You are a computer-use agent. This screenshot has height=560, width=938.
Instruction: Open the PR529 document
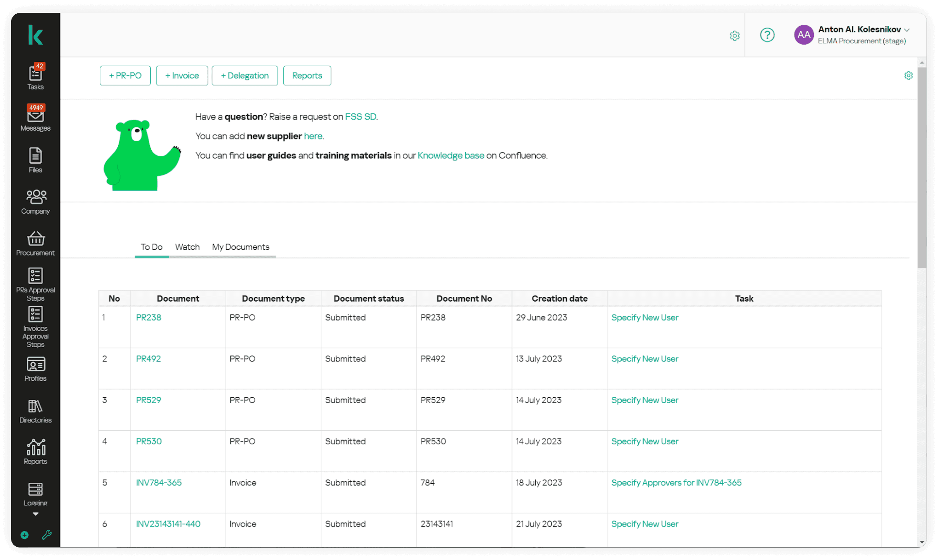(x=148, y=400)
